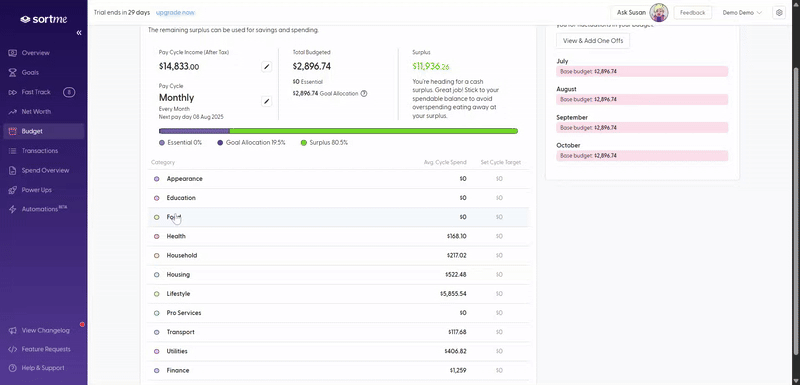Edit the Monthly pay cycle pencil icon
This screenshot has height=385, width=800.
(266, 101)
